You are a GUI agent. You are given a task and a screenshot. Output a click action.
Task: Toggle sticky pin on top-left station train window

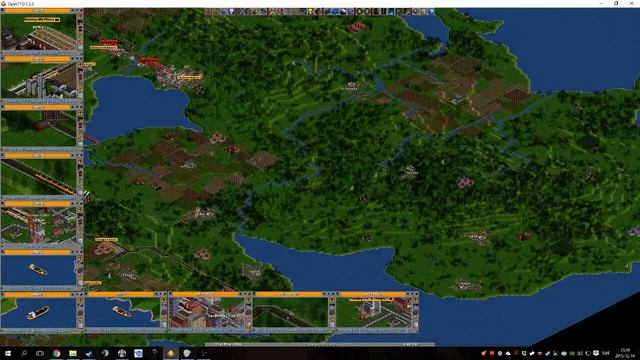pos(81,11)
